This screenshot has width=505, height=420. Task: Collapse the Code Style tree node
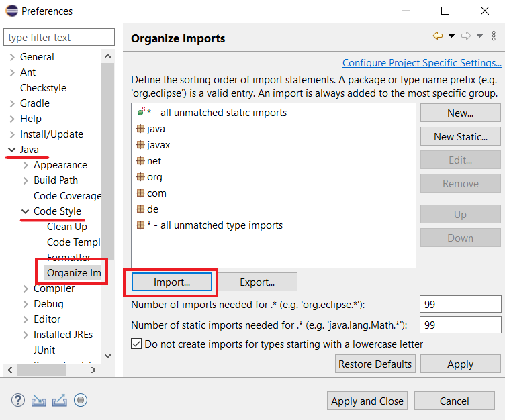[x=25, y=211]
